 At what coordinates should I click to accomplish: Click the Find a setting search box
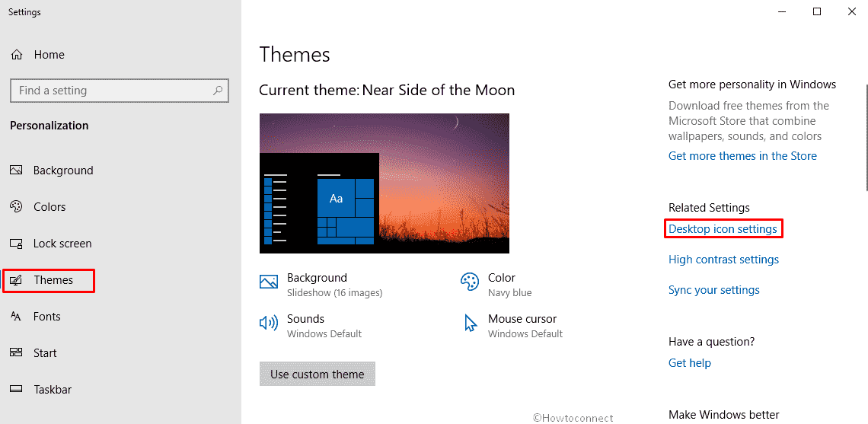120,91
